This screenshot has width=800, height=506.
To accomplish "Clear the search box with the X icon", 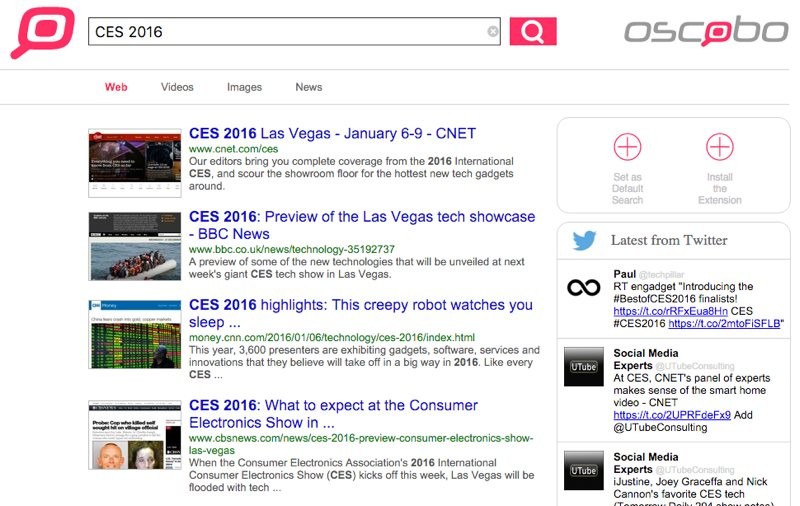I will pyautogui.click(x=492, y=32).
